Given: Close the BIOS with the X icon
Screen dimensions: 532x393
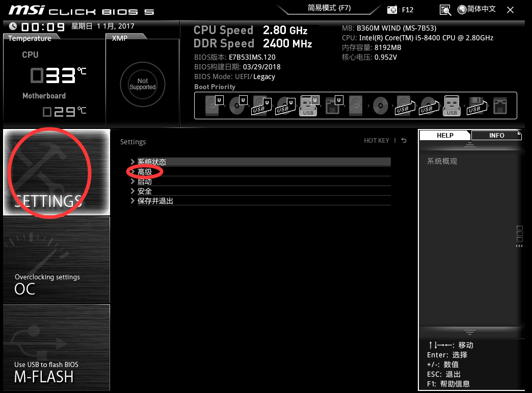Looking at the screenshot, I should [x=510, y=10].
